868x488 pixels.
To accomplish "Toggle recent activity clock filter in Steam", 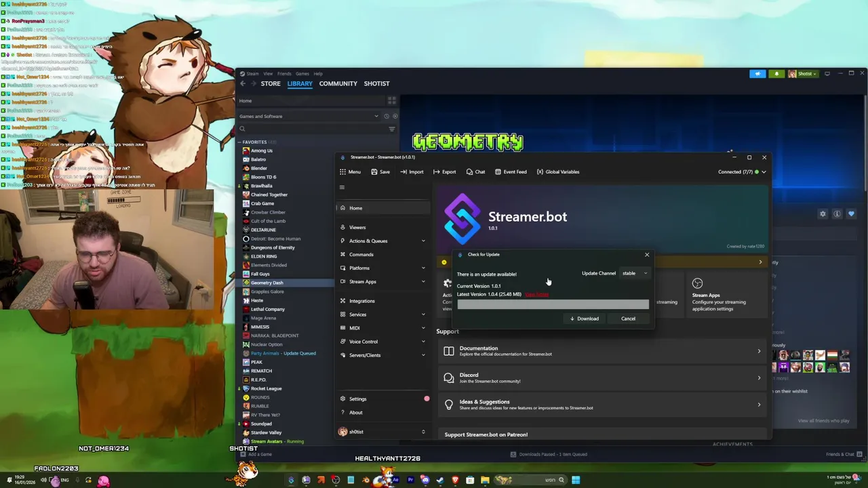I will click(387, 116).
